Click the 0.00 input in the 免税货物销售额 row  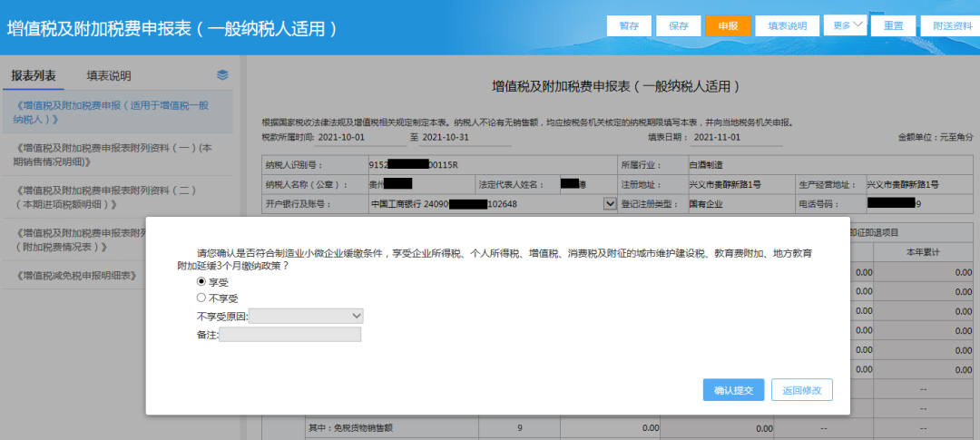point(610,428)
